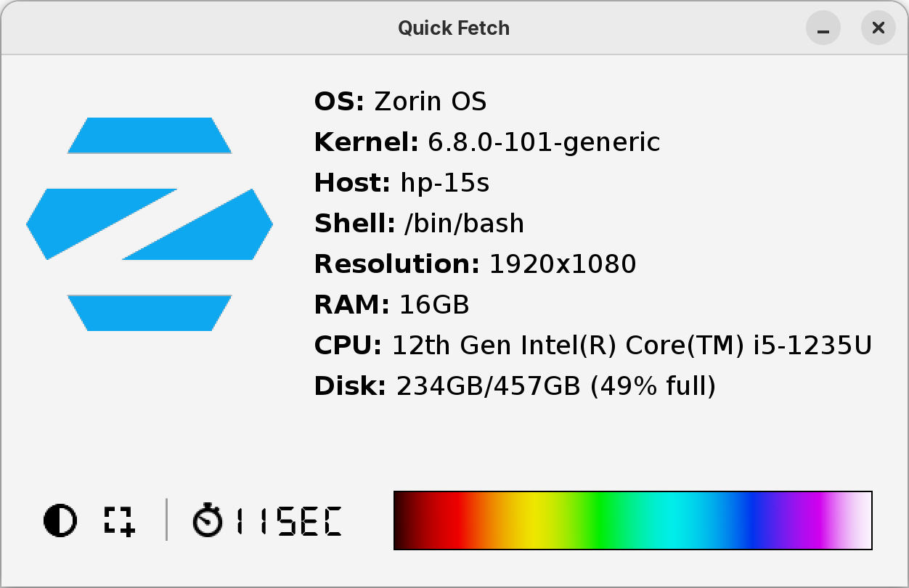Switch the light/dark appearance toggle

click(x=62, y=520)
